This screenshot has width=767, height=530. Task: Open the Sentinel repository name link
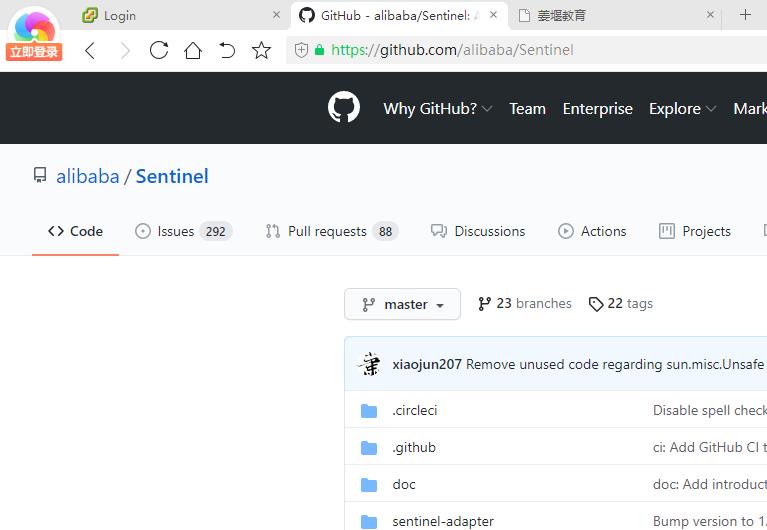[172, 176]
